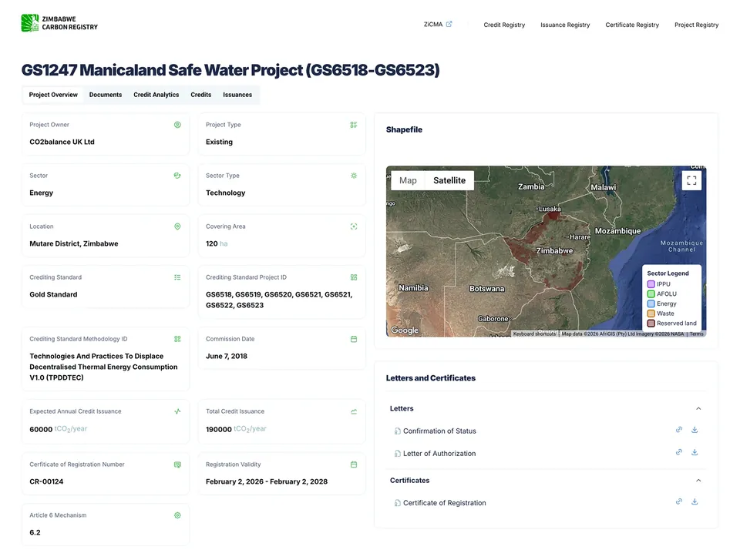Click the Article 6 Mechanism icon
The width and height of the screenshot is (740, 560).
point(177,515)
